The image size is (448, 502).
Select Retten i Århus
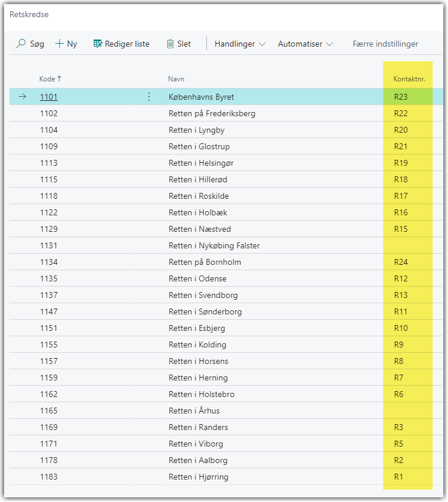point(194,411)
